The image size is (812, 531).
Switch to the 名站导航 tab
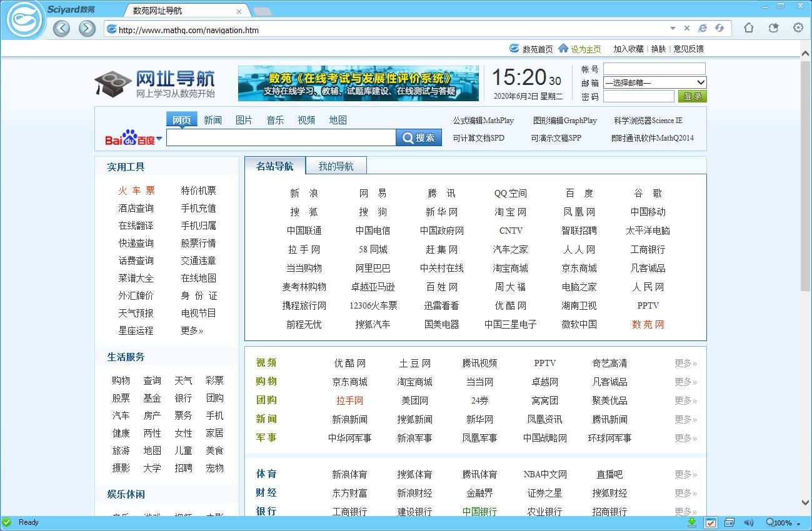tap(275, 166)
